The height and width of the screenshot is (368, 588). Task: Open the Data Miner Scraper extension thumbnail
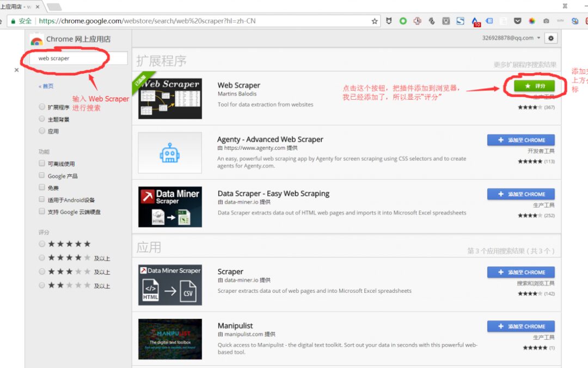click(170, 207)
